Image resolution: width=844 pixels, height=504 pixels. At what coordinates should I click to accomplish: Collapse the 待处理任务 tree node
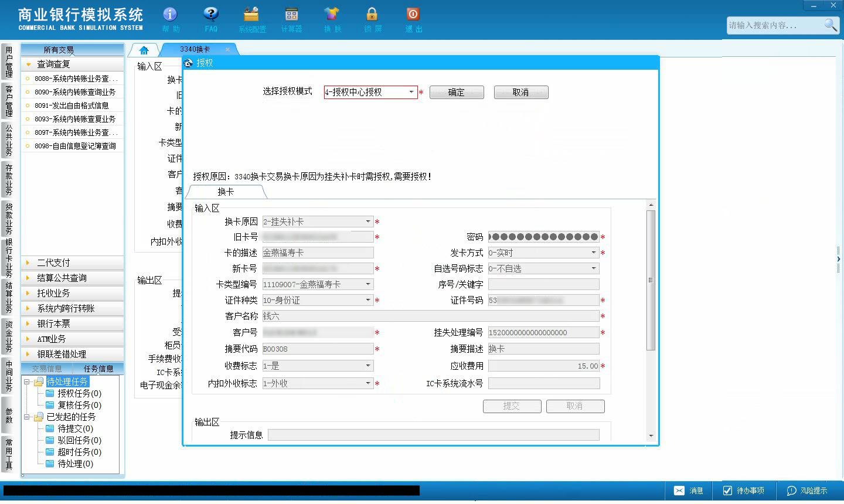[x=26, y=382]
